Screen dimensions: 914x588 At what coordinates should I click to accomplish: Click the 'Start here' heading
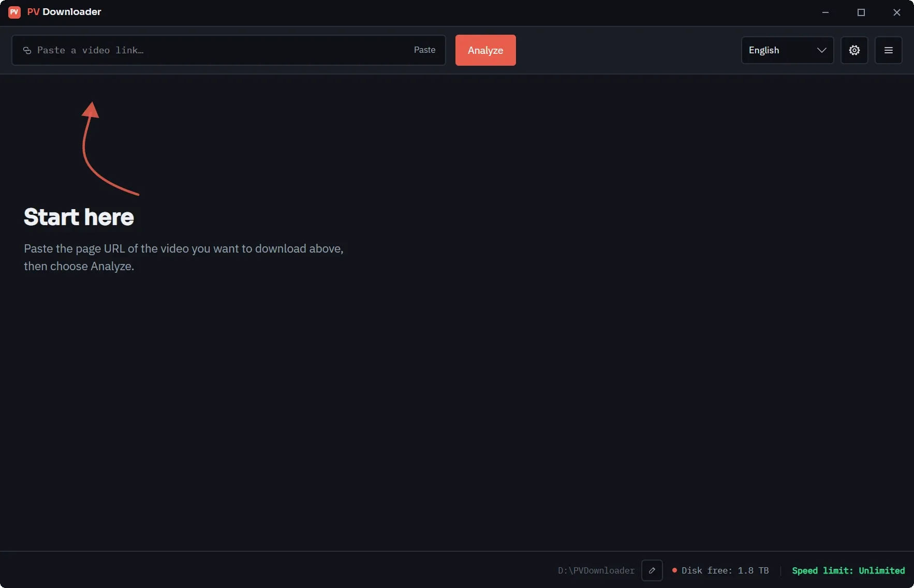point(79,217)
